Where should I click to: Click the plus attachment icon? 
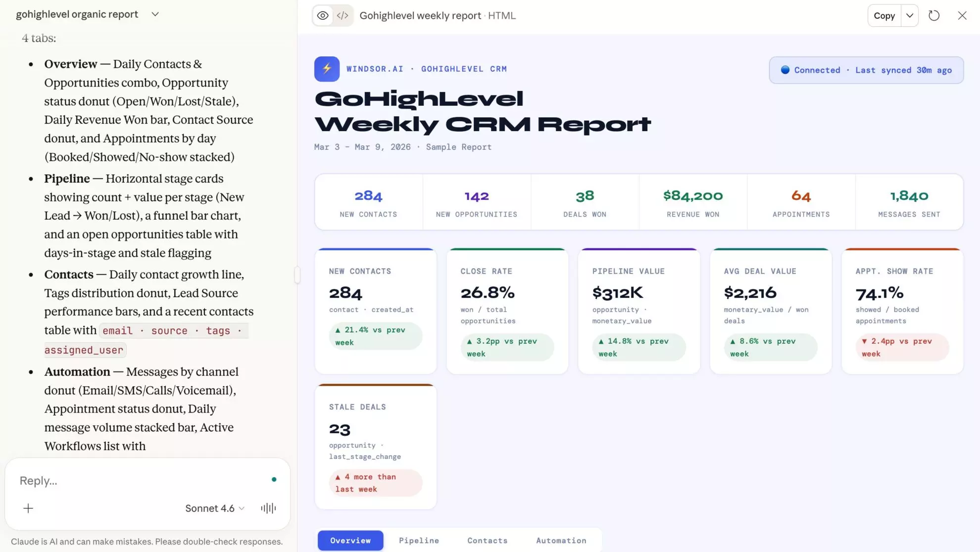point(28,508)
